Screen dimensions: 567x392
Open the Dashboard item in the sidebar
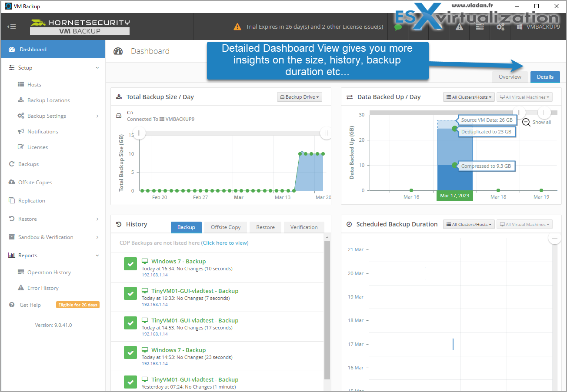click(x=53, y=49)
